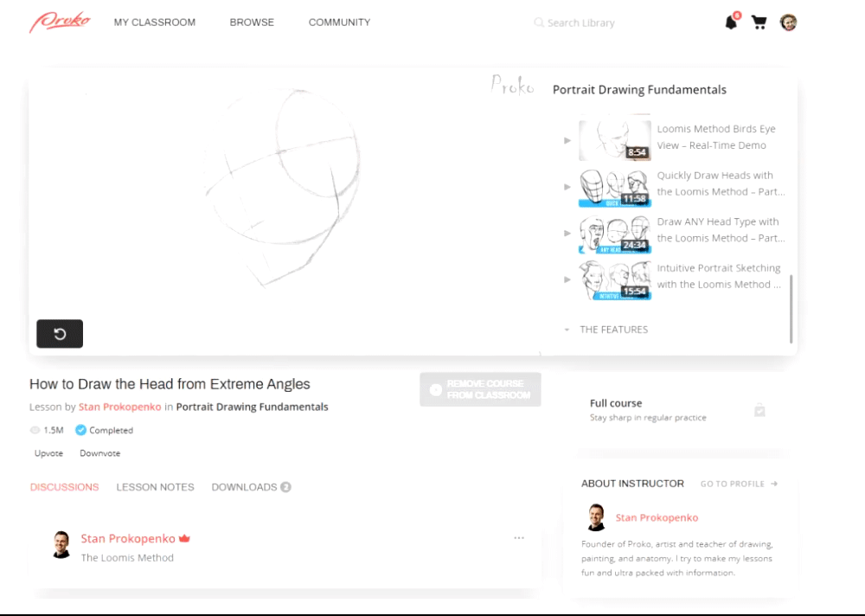The image size is (865, 616).
Task: Upvote this lesson
Action: click(48, 453)
